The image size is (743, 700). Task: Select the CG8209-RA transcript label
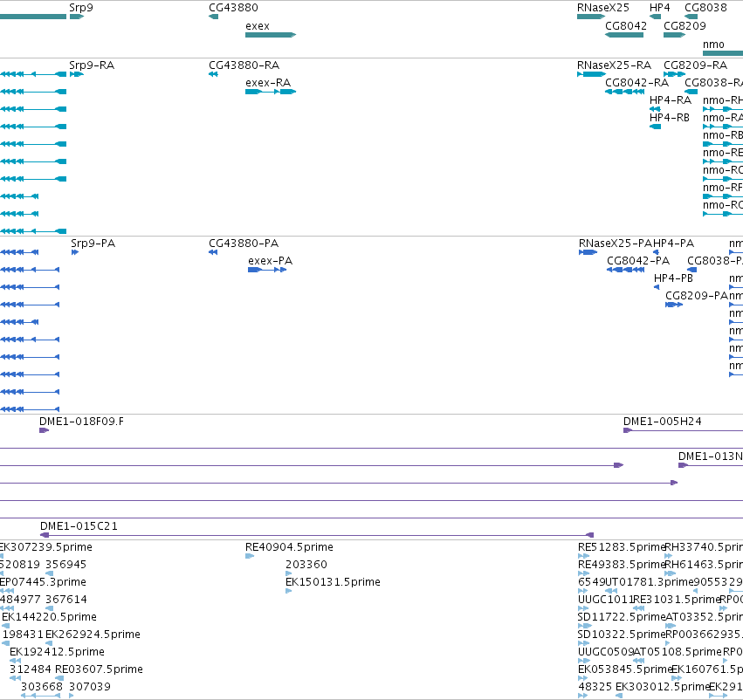[695, 65]
